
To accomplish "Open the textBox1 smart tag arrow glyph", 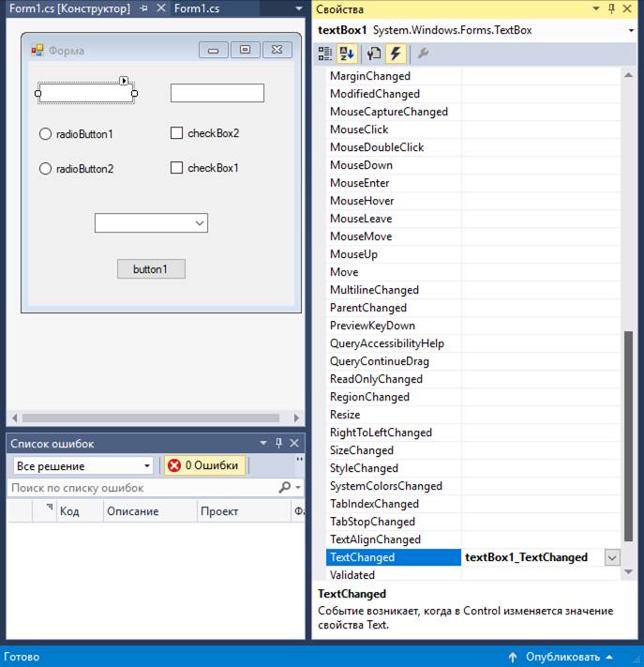I will point(124,81).
